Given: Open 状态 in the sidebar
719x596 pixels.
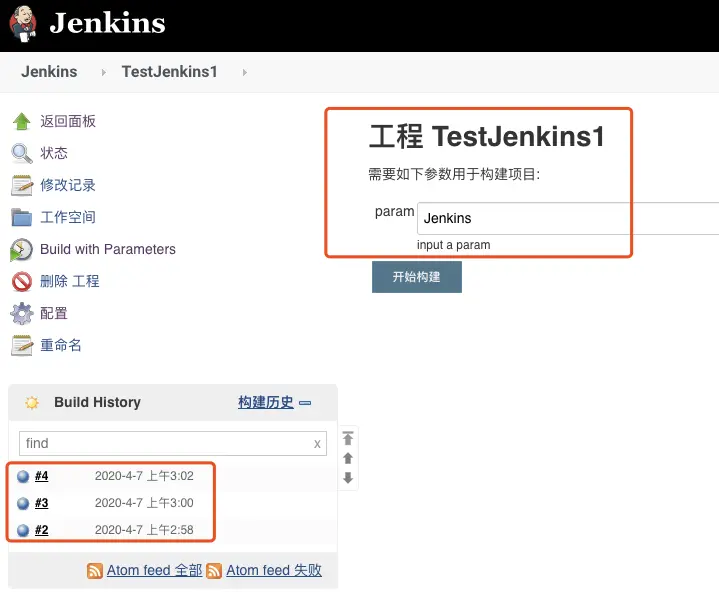Looking at the screenshot, I should [x=54, y=153].
